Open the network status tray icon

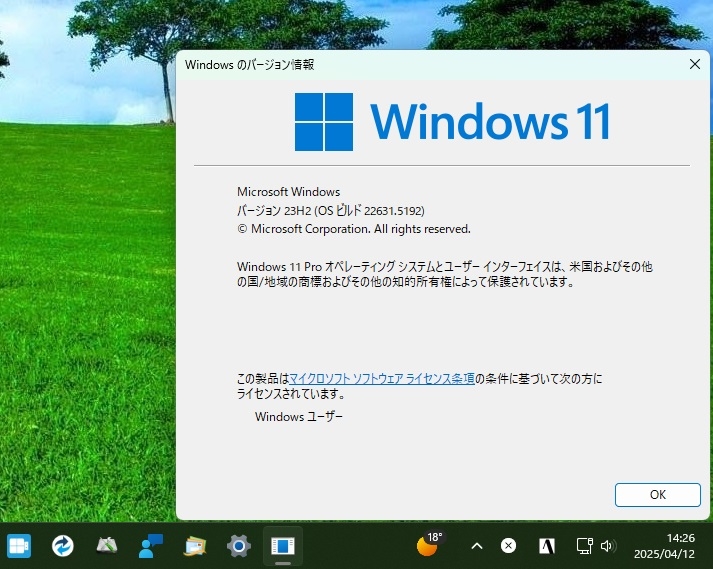pos(584,545)
